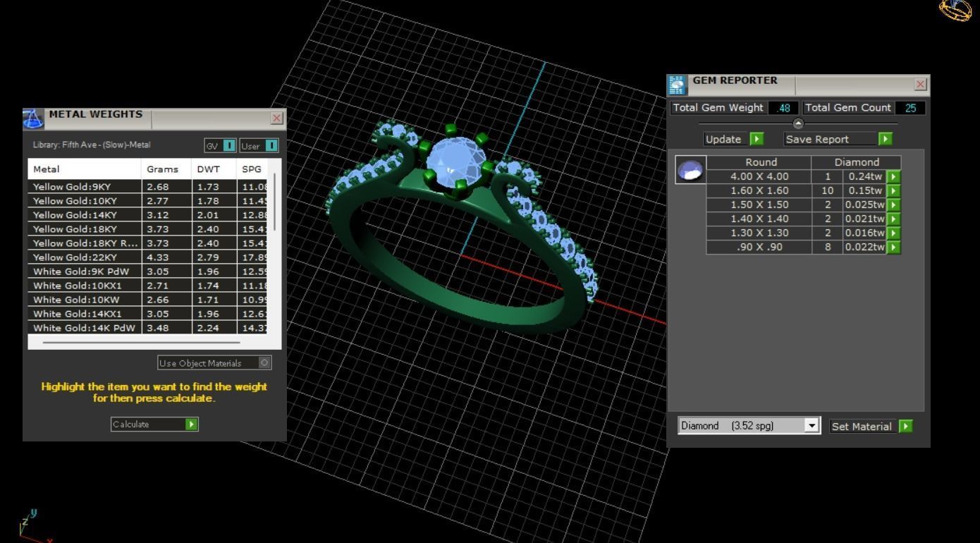Click the Grams column header
The height and width of the screenshot is (543, 980).
[164, 169]
